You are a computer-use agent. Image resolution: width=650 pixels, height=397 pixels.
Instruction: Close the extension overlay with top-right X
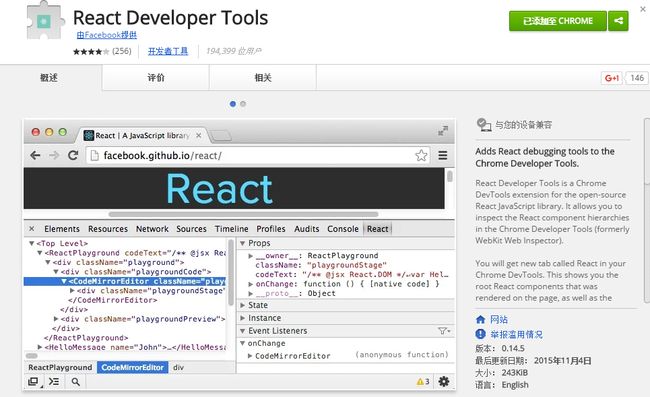643,8
